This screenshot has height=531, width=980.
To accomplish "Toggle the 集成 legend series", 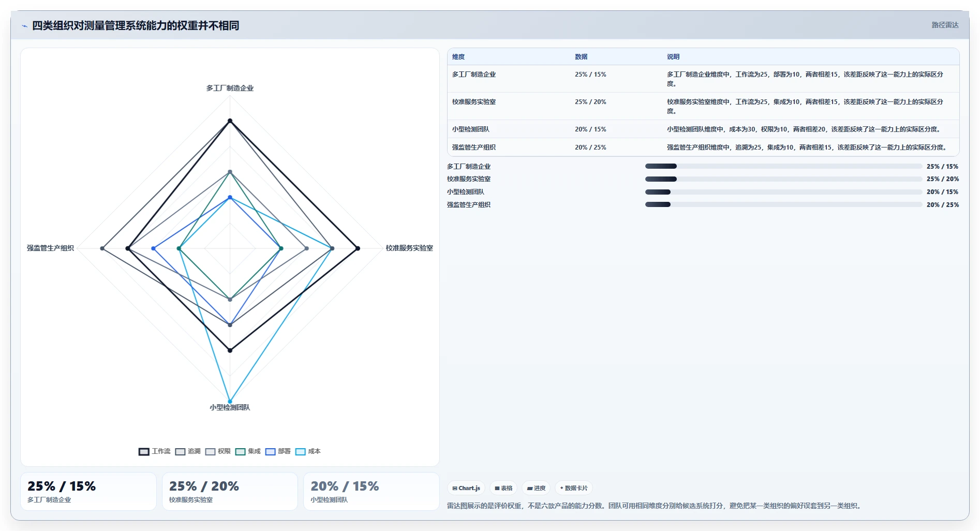I will pos(248,451).
